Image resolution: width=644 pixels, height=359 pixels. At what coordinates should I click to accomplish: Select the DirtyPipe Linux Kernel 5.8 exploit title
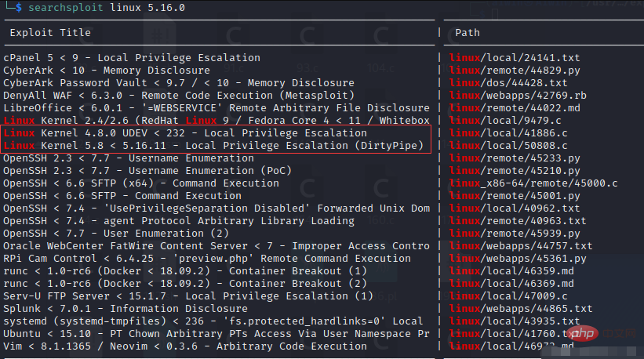pos(213,145)
